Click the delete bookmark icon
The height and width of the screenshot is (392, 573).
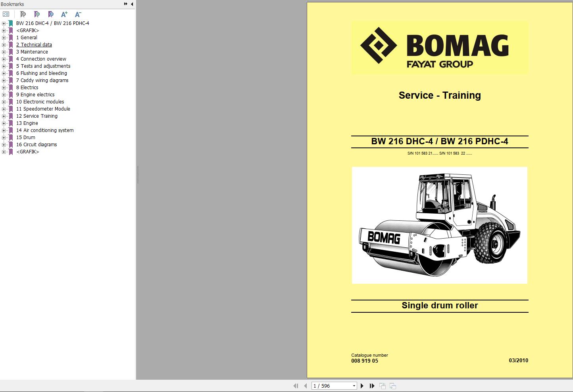point(23,14)
